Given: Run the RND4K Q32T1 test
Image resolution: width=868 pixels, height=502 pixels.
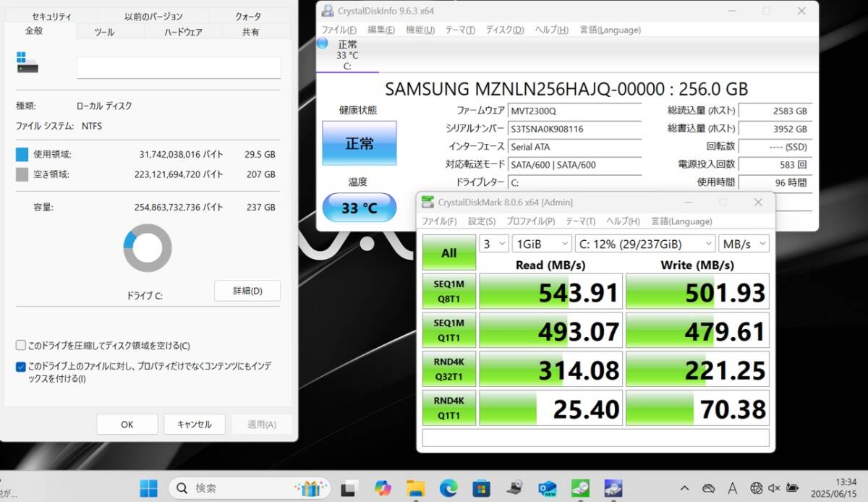Looking at the screenshot, I should point(449,370).
